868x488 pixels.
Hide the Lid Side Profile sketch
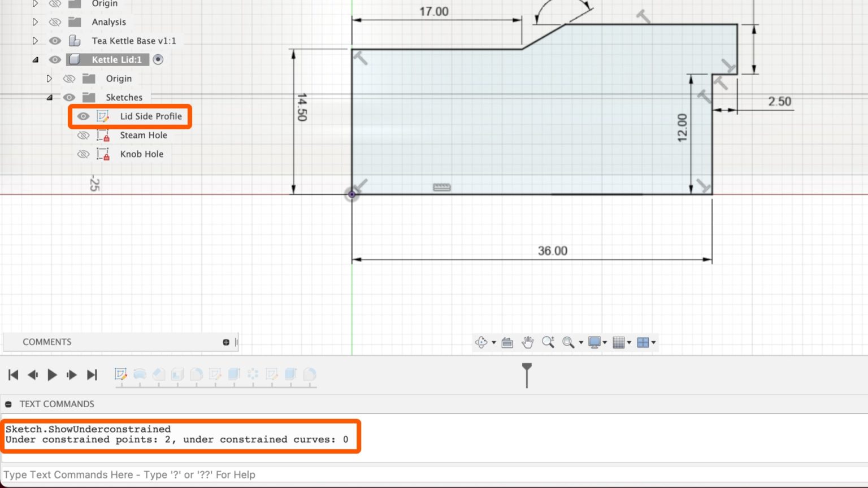coord(84,116)
